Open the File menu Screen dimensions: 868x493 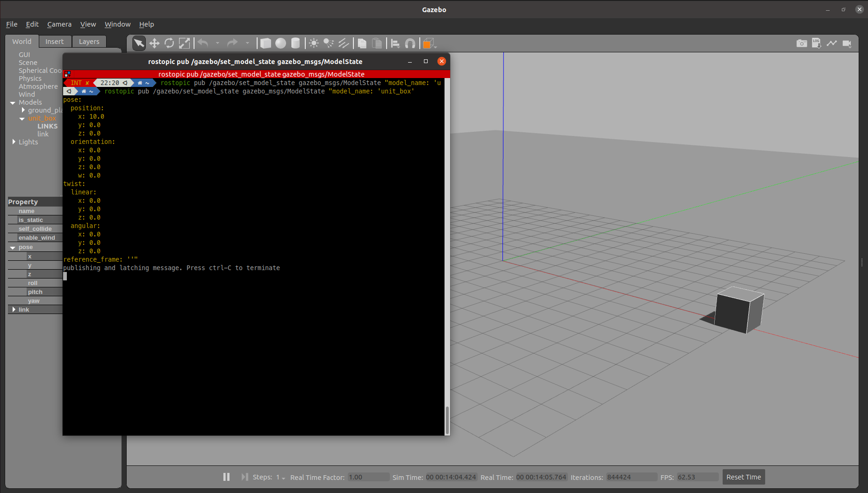(x=12, y=24)
